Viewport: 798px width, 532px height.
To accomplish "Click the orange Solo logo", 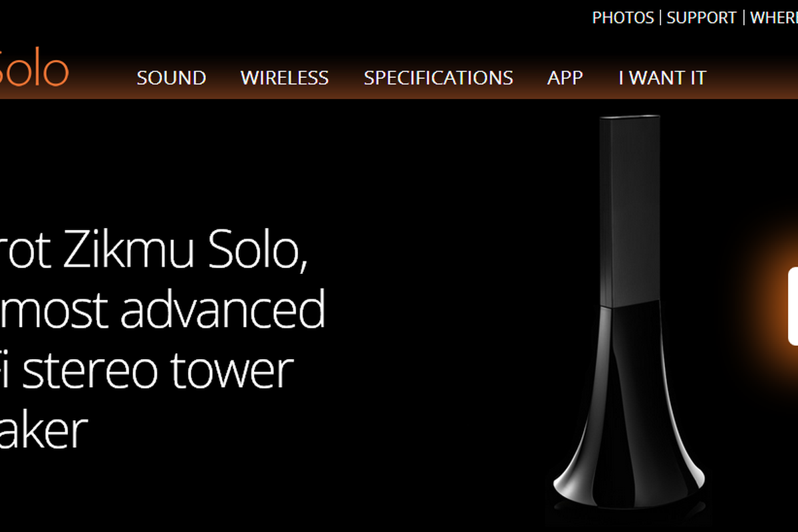I will click(34, 70).
